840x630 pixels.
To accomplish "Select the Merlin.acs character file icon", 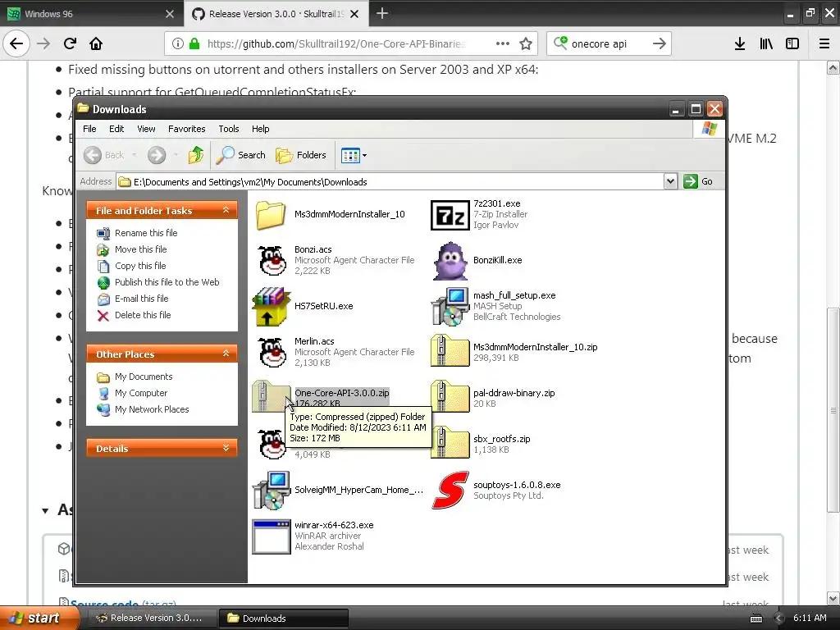I will pyautogui.click(x=272, y=353).
